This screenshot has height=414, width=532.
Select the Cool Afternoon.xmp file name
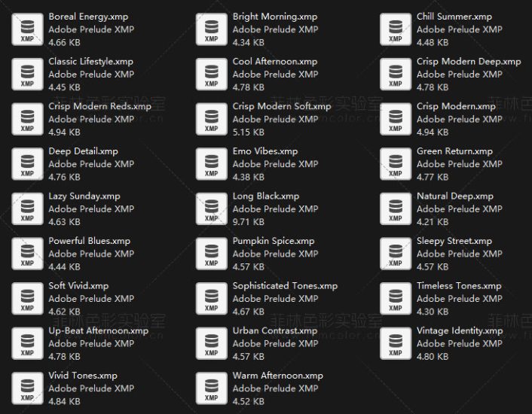(x=274, y=61)
